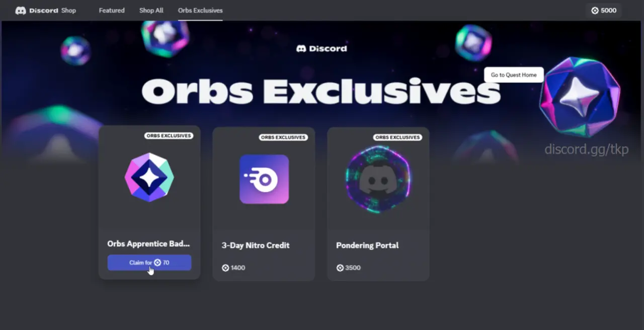Open the Featured tab

[112, 10]
